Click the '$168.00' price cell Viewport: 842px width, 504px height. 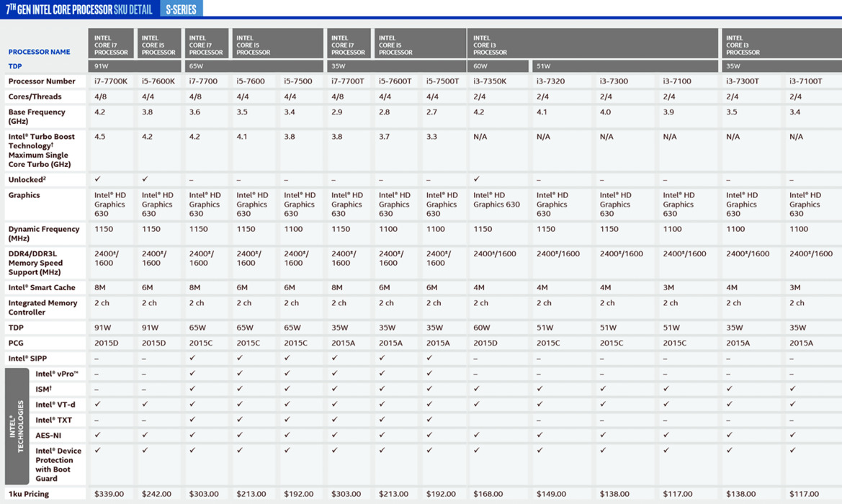[488, 494]
